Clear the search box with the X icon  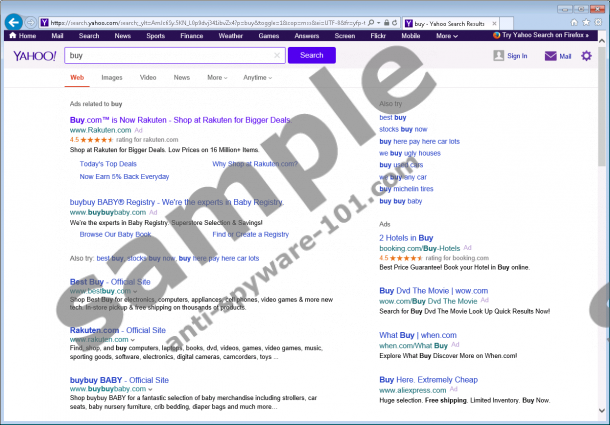[x=278, y=56]
